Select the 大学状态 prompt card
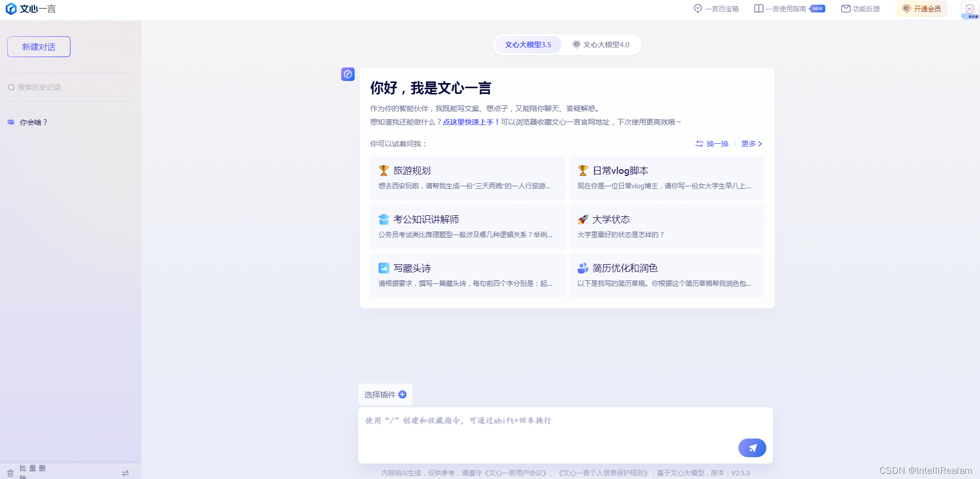The height and width of the screenshot is (479, 980). click(667, 227)
